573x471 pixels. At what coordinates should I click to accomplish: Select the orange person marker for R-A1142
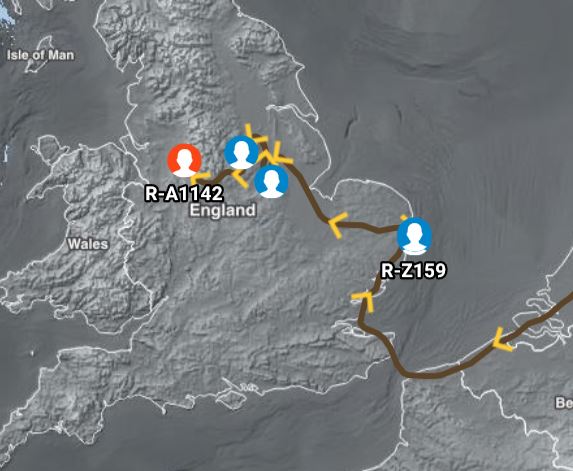tap(185, 160)
